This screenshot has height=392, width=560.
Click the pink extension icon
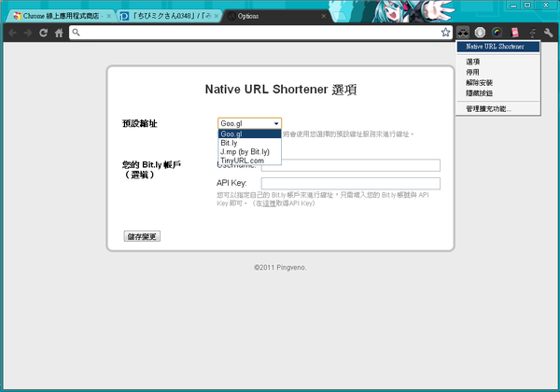coord(514,33)
